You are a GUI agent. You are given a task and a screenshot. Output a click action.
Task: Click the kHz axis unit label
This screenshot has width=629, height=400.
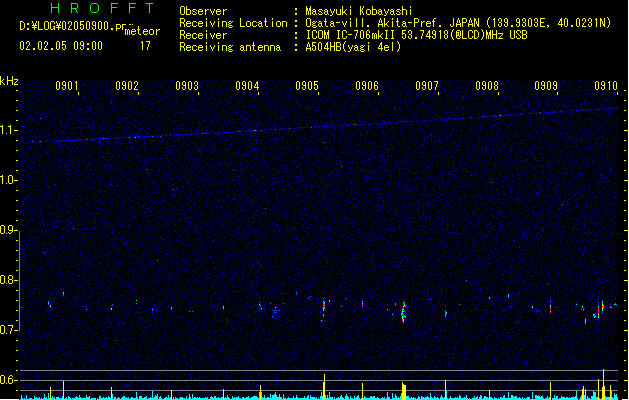pyautogui.click(x=9, y=81)
